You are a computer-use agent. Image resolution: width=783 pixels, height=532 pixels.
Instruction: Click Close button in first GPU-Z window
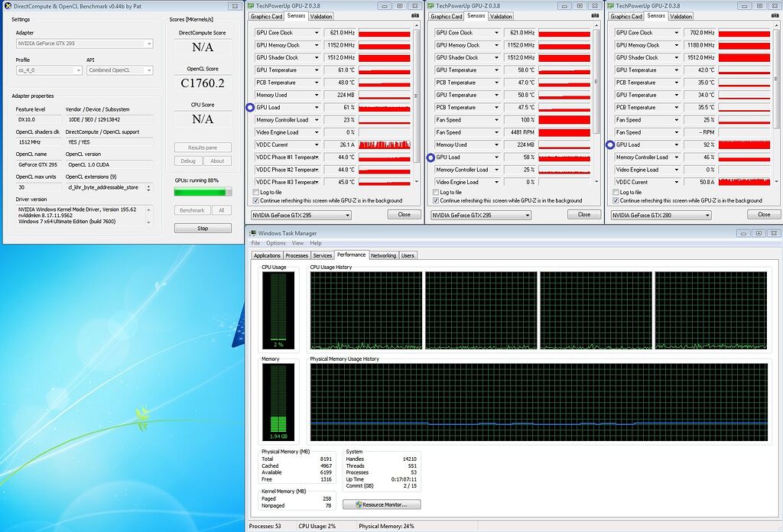pyautogui.click(x=404, y=215)
